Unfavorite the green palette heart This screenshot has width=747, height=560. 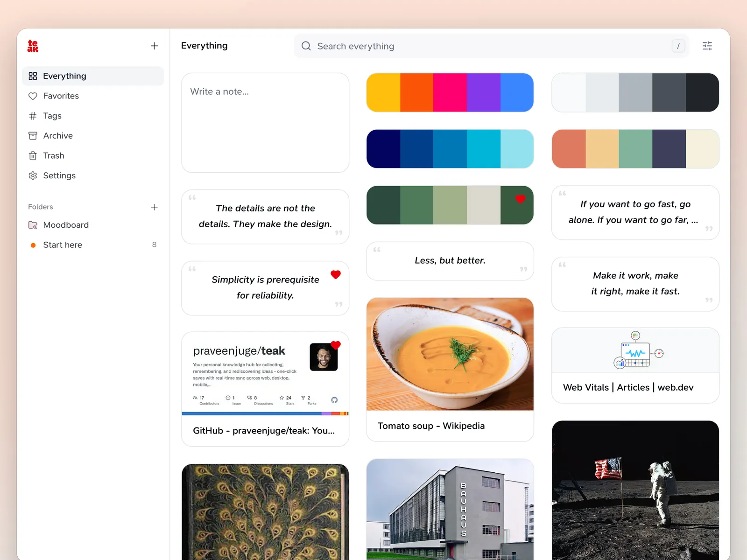[x=520, y=199]
